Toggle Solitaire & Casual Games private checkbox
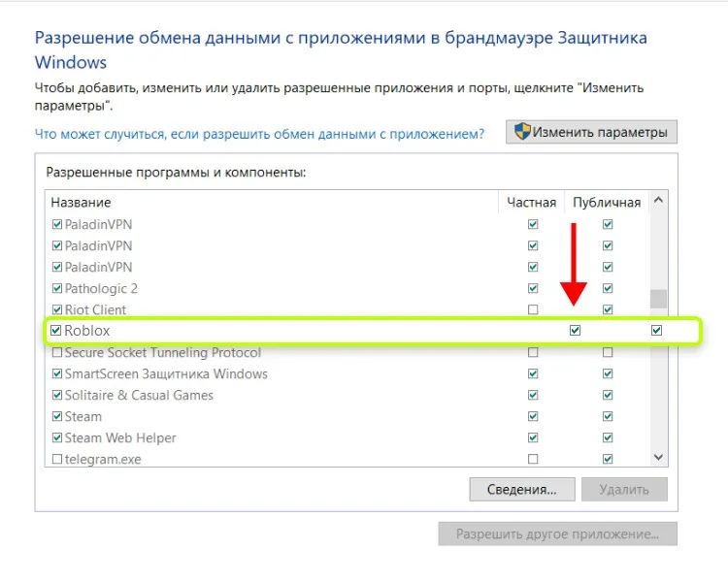 coord(533,395)
